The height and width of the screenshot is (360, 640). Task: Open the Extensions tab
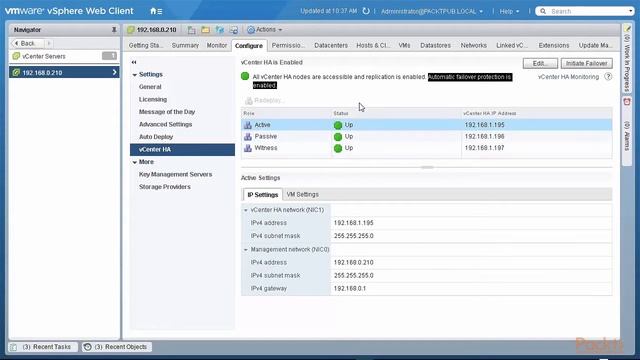(x=553, y=45)
